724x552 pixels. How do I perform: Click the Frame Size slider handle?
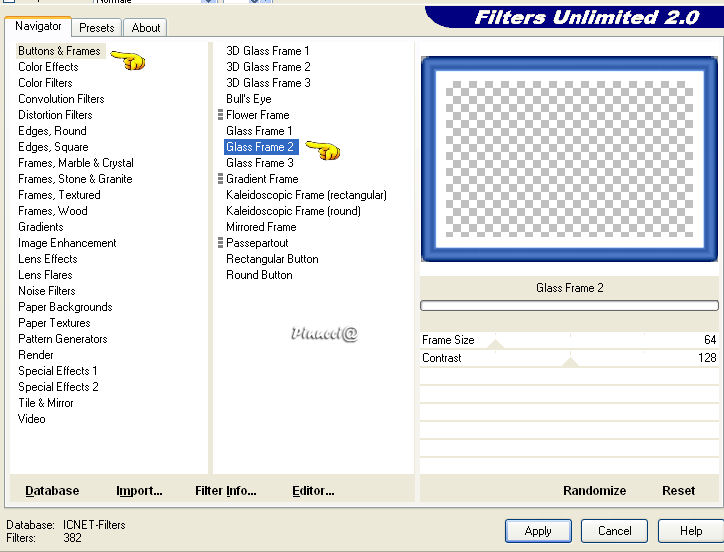[x=495, y=344]
